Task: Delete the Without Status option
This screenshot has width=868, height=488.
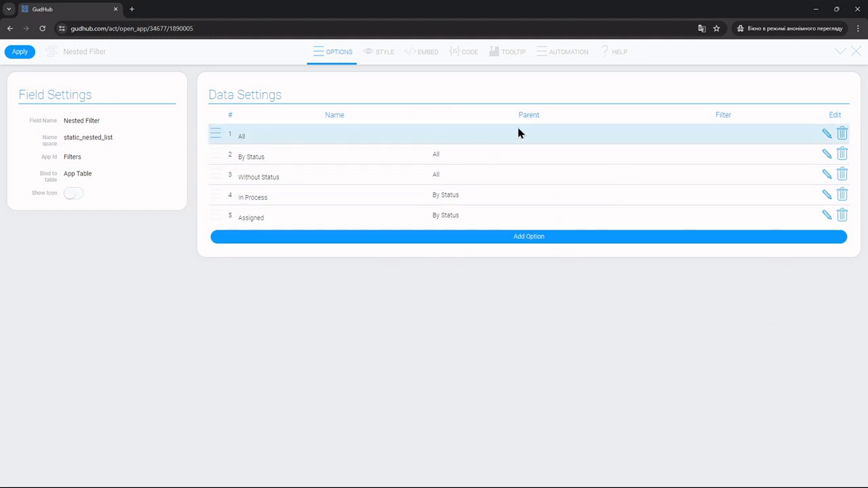Action: 842,174
